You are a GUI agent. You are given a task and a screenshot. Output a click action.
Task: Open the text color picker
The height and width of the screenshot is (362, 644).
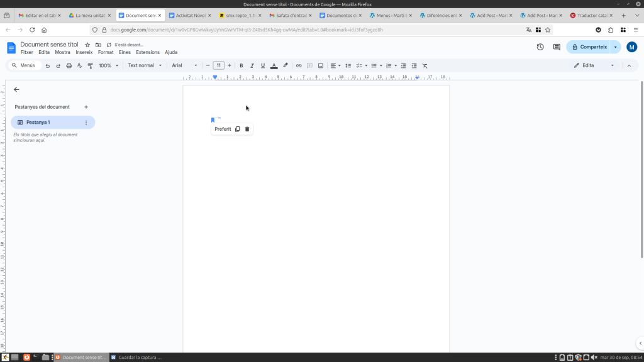274,65
